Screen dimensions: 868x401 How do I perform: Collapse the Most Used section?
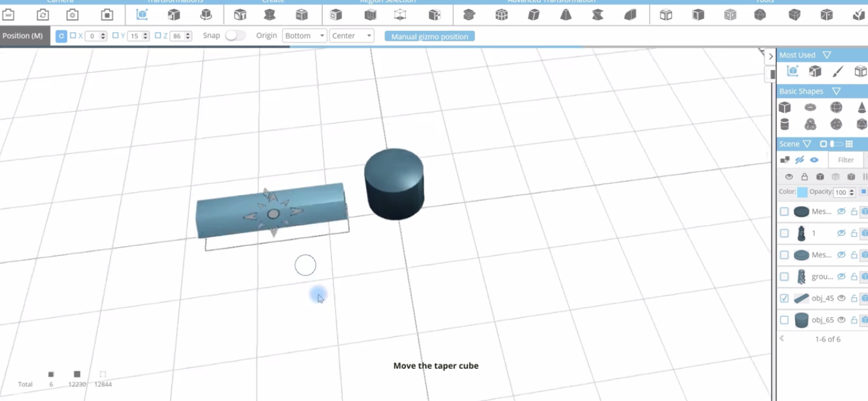click(x=827, y=55)
